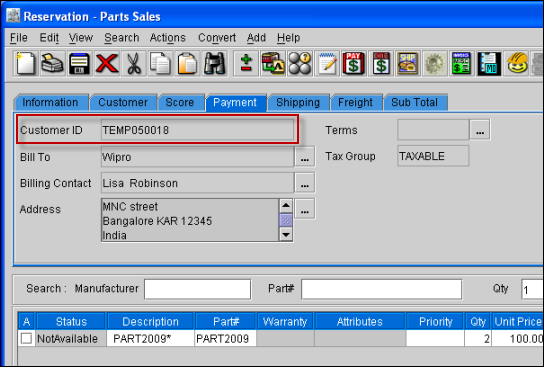Click the Address box scroll down arrow

[286, 235]
